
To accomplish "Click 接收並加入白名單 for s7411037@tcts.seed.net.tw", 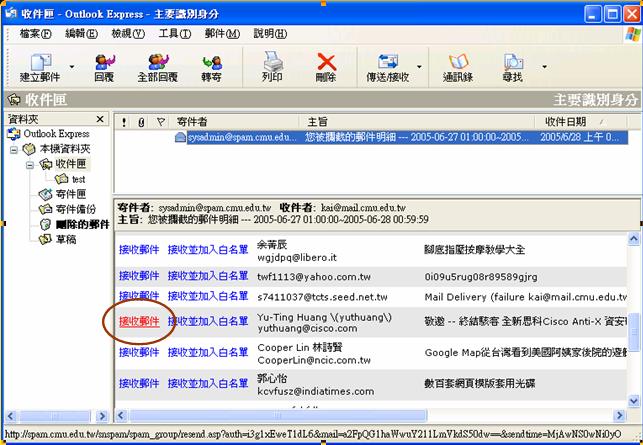I will [208, 296].
